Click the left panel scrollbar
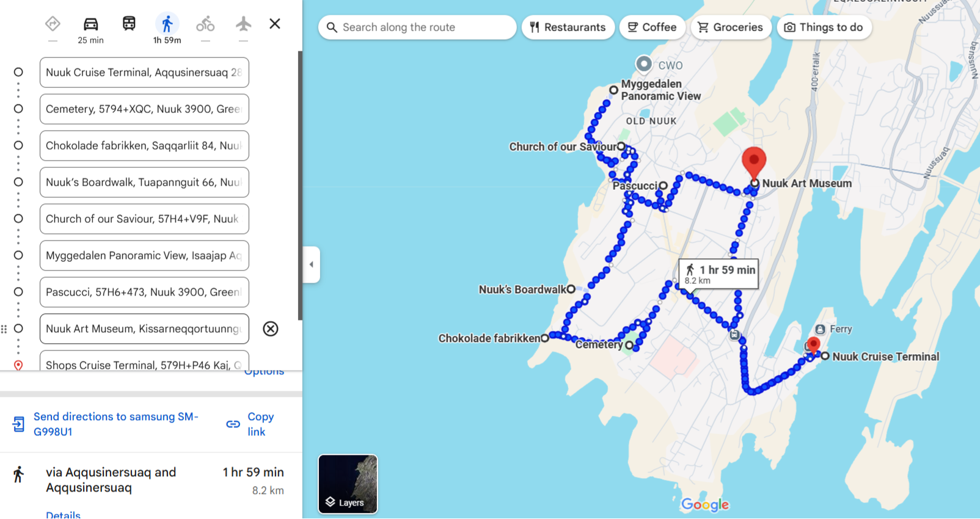 click(x=300, y=185)
